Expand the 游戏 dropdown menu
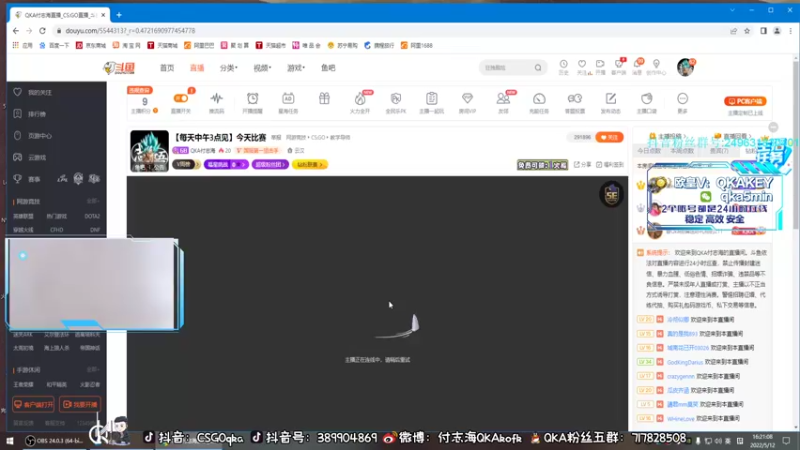800x450 pixels. 296,68
